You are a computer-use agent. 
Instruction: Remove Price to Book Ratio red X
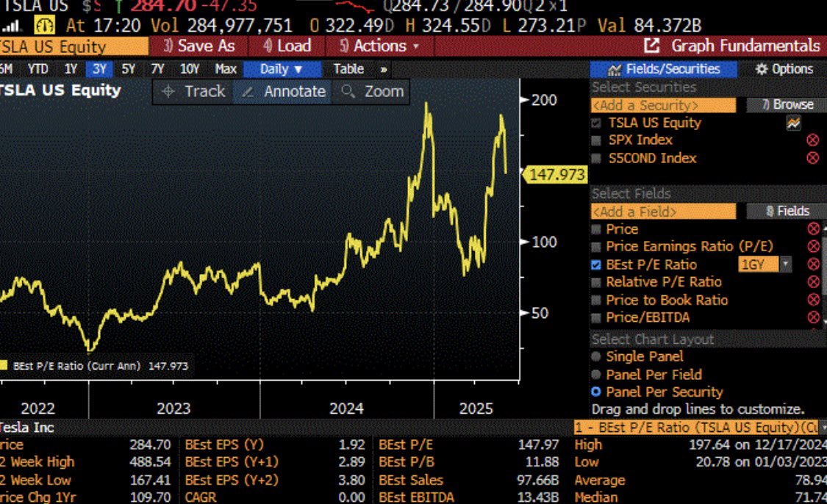(813, 300)
